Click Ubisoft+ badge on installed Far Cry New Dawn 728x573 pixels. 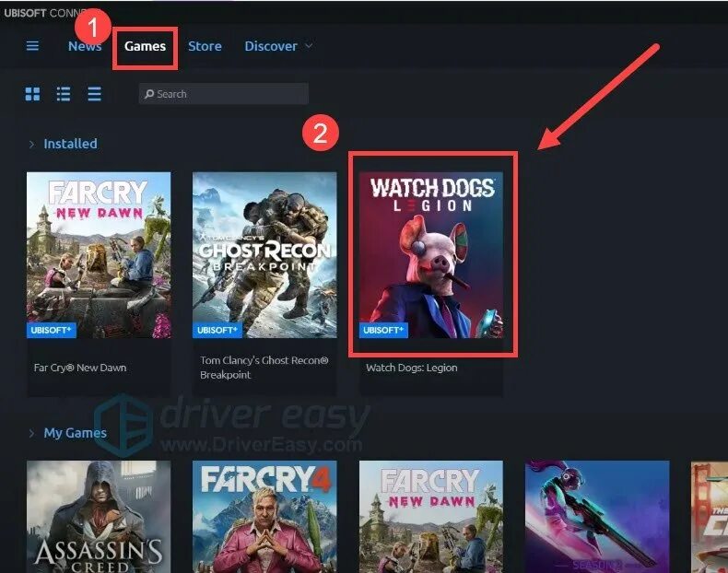[x=51, y=331]
